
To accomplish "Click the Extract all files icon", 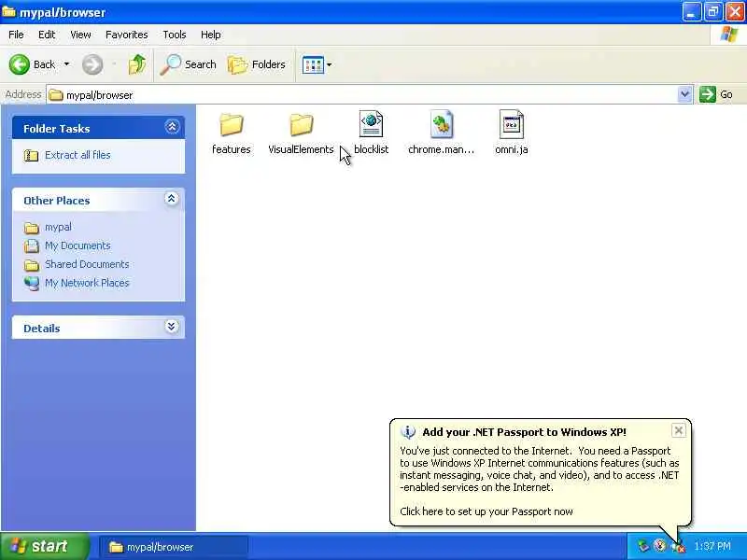I will tap(32, 155).
